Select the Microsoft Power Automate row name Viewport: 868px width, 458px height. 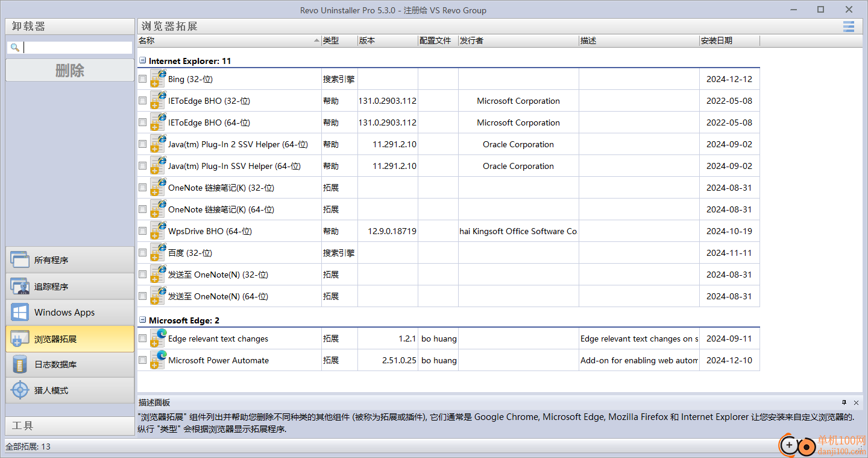(218, 360)
